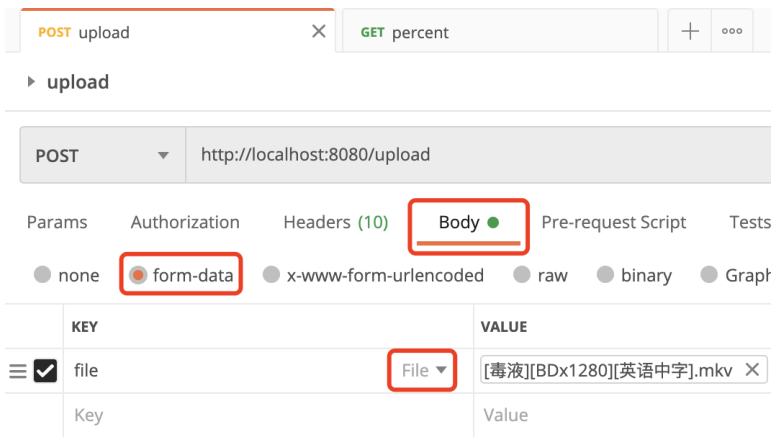Select the raw body option
The height and width of the screenshot is (440, 781).
pyautogui.click(x=521, y=275)
